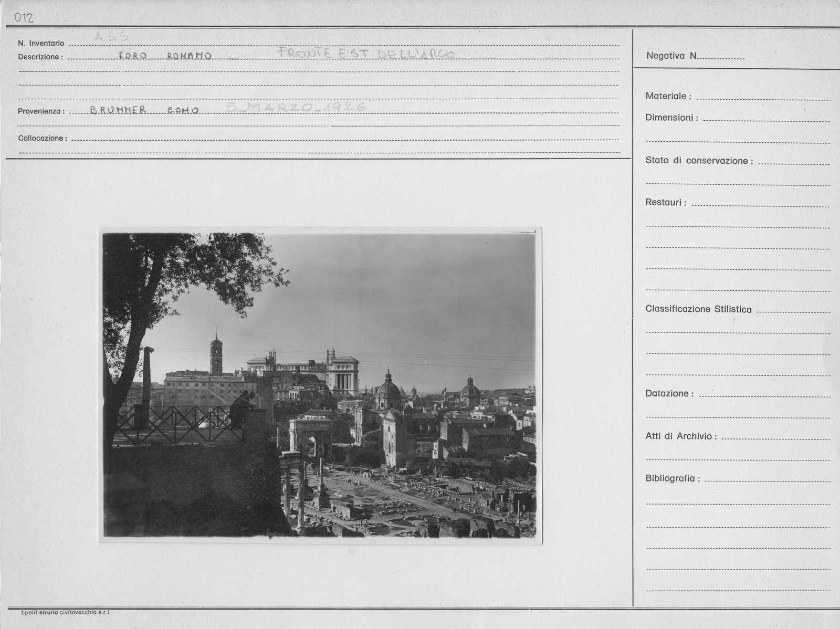Select the 'N. inventario' label
This screenshot has height=629, width=840.
pos(41,44)
